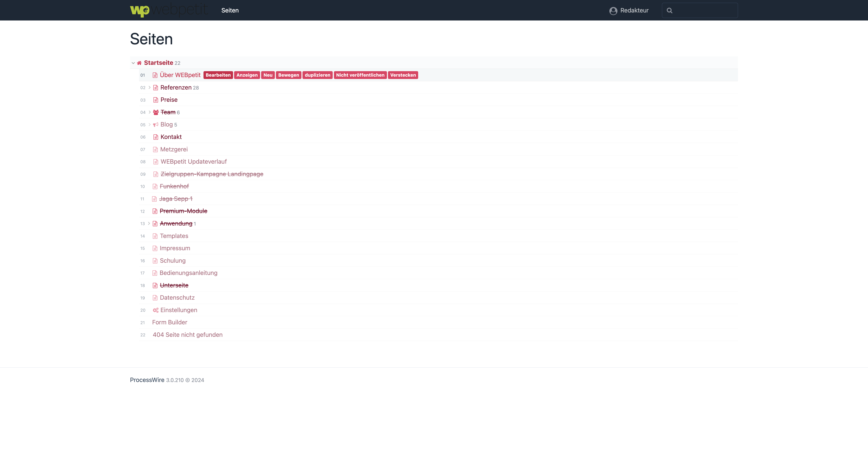Open the Redakteur user menu
Image resolution: width=868 pixels, height=465 pixels.
[629, 11]
